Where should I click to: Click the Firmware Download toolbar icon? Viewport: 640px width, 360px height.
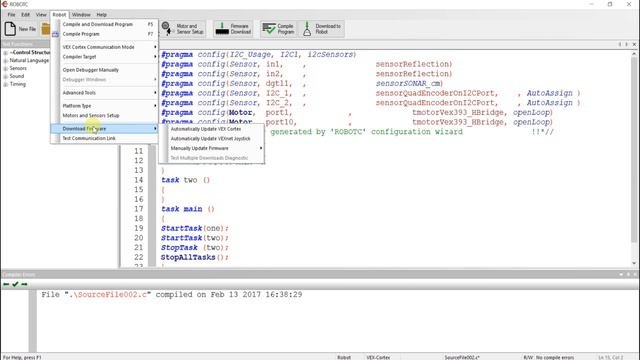pos(222,29)
